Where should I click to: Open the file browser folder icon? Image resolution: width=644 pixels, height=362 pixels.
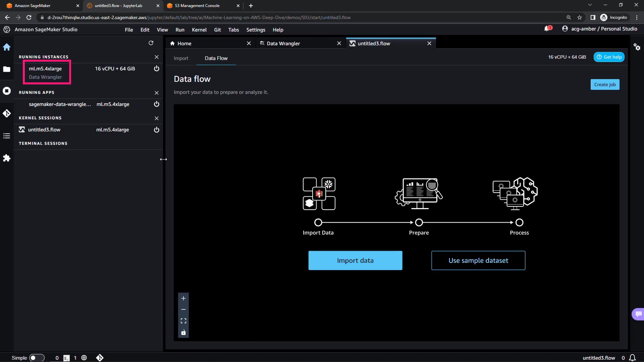pyautogui.click(x=7, y=69)
